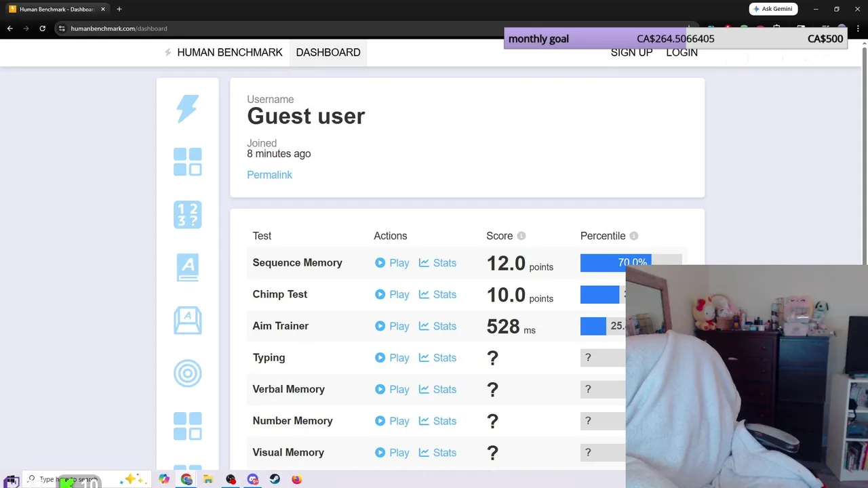View Stats for Typing
Image resolution: width=868 pixels, height=488 pixels.
click(x=437, y=358)
